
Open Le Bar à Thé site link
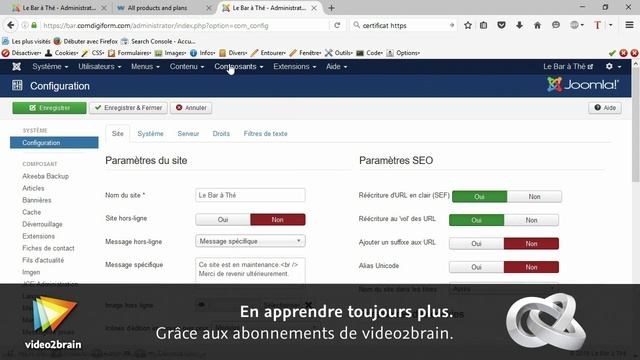(x=568, y=67)
